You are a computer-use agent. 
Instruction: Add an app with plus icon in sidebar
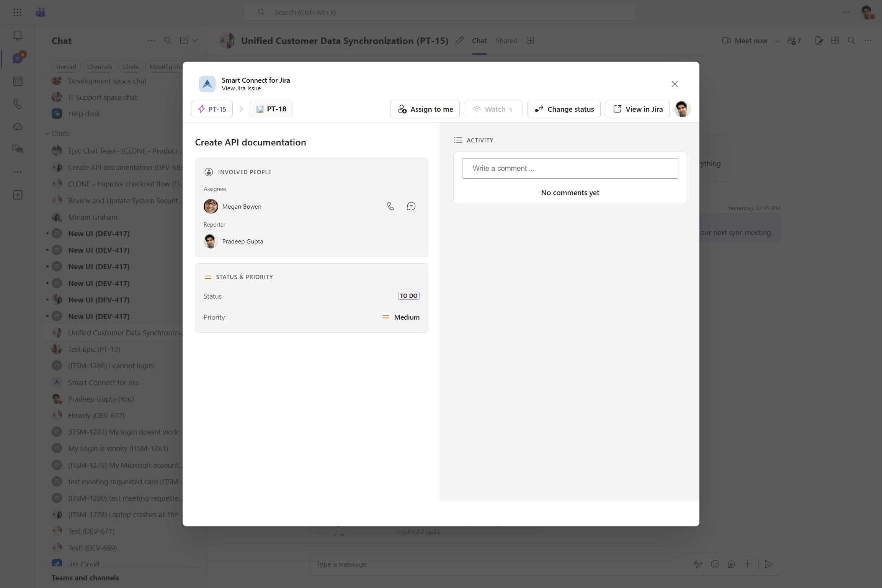(x=18, y=195)
